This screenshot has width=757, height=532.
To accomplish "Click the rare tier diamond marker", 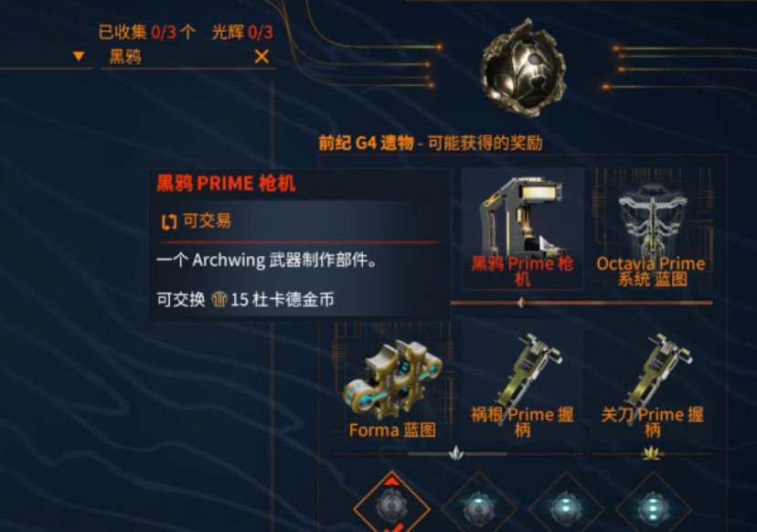I will pyautogui.click(x=521, y=303).
